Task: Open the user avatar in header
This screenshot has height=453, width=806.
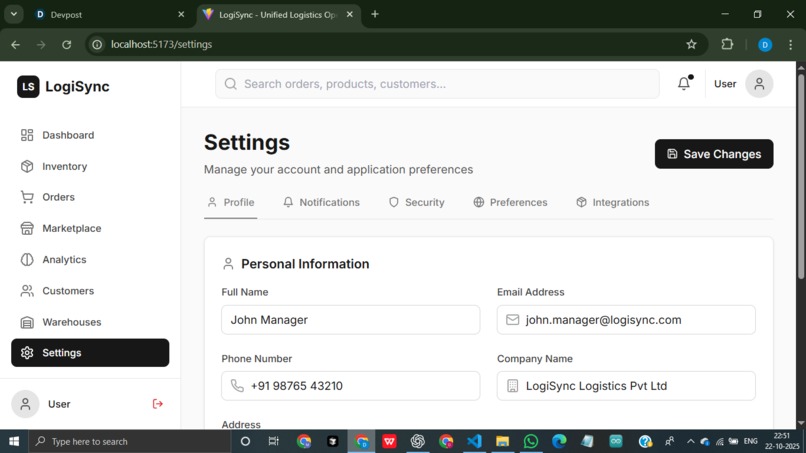Action: tap(759, 84)
